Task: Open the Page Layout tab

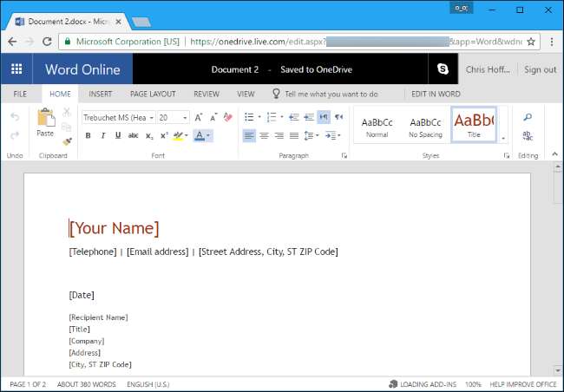Action: coord(153,94)
